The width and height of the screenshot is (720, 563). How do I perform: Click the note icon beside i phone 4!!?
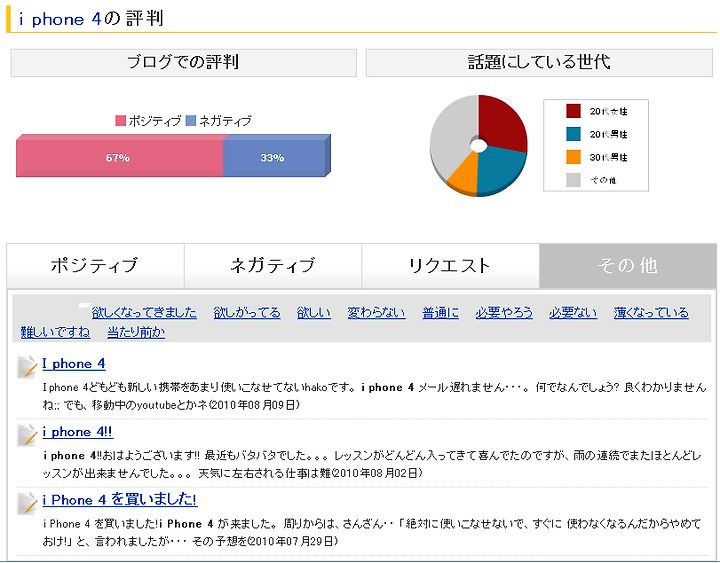tap(27, 435)
